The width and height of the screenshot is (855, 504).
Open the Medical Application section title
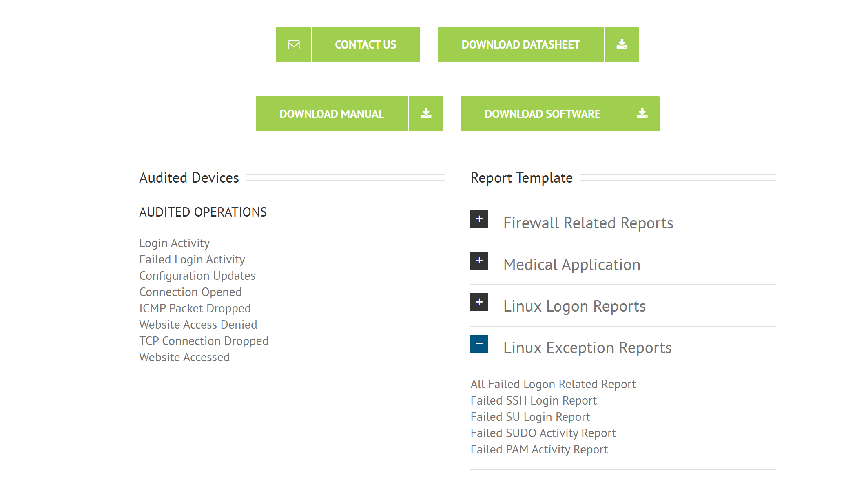[572, 265]
